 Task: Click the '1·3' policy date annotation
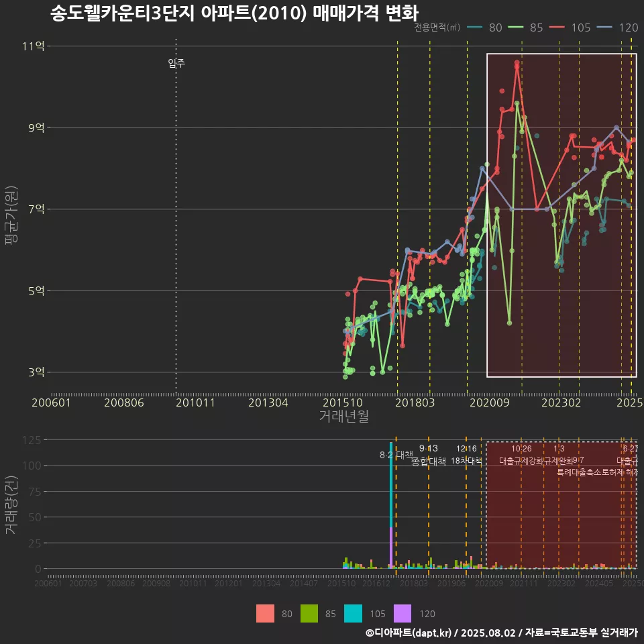(x=559, y=449)
